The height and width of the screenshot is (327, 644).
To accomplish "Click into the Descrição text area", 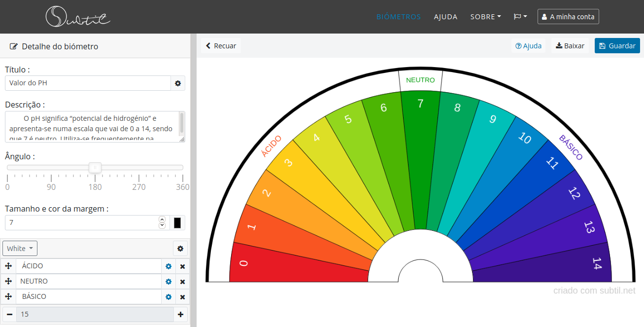I will pos(92,127).
